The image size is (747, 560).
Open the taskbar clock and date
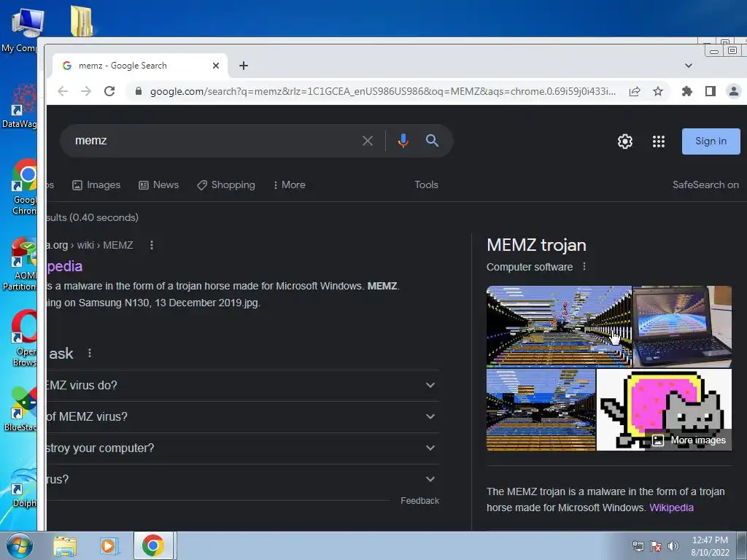tap(710, 546)
